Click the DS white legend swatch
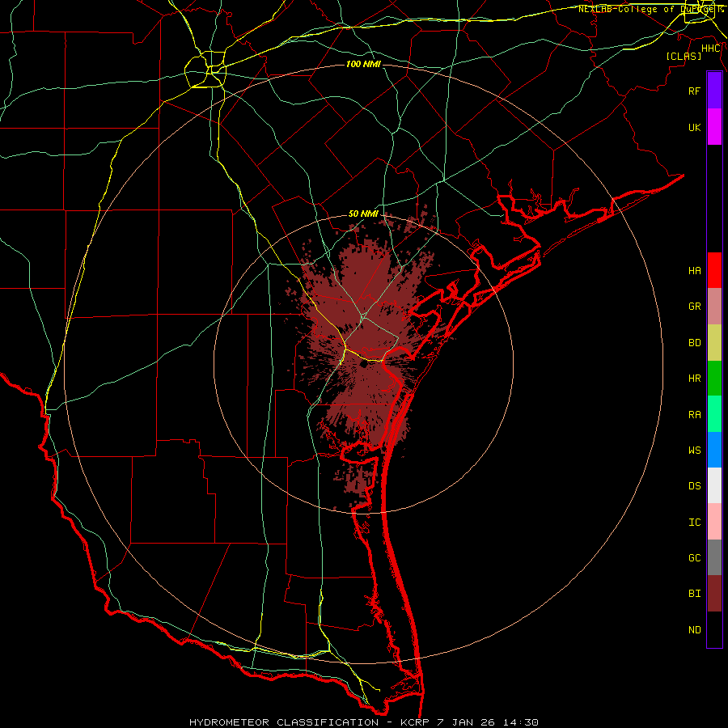The image size is (728, 728). pos(714,485)
